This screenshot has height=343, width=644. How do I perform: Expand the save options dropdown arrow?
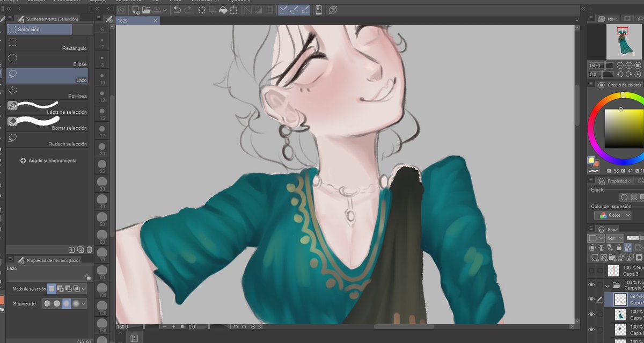(165, 10)
